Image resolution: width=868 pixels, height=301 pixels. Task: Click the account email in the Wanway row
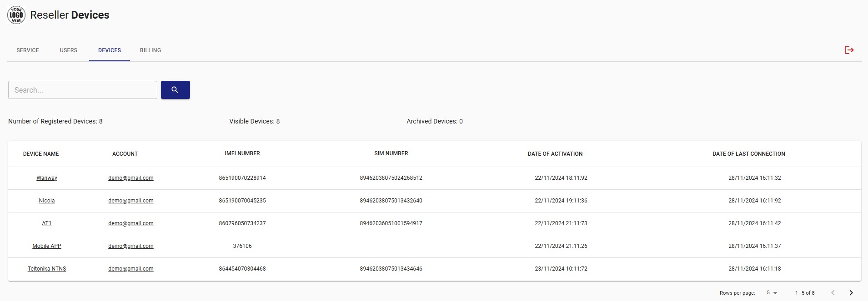131,178
